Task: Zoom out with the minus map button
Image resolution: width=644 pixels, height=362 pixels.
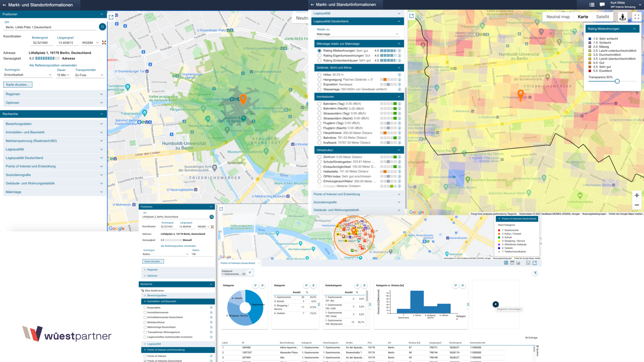Action: click(x=637, y=205)
